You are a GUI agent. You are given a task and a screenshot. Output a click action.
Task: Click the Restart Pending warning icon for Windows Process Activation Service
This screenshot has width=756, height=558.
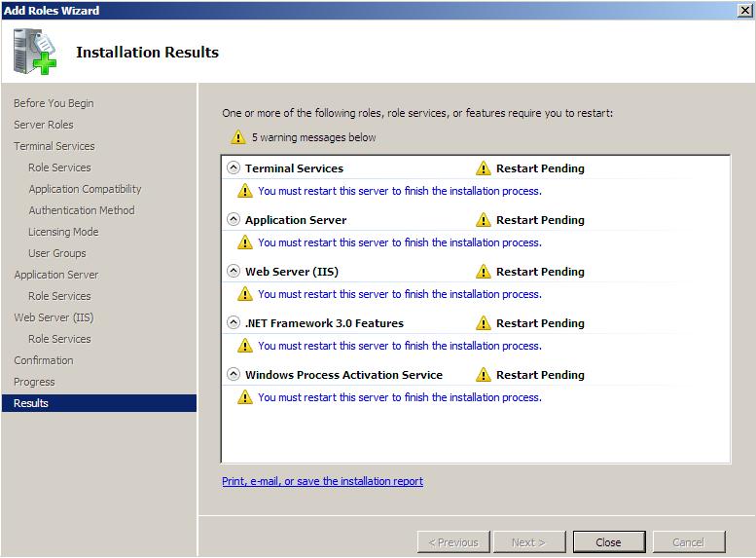(x=484, y=375)
